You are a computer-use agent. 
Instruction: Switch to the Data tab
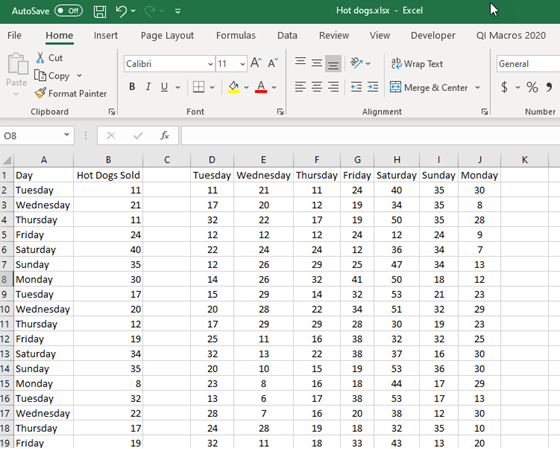pyautogui.click(x=287, y=35)
